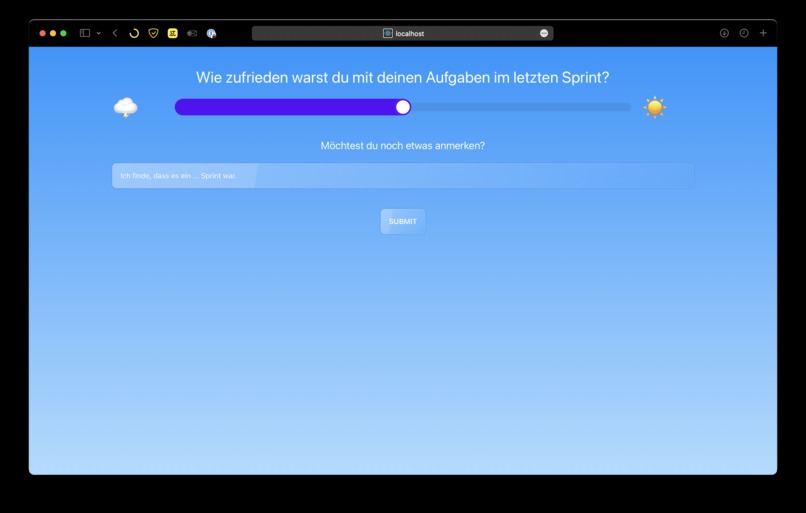Go back to the previous page
This screenshot has height=513, width=806.
tap(115, 33)
